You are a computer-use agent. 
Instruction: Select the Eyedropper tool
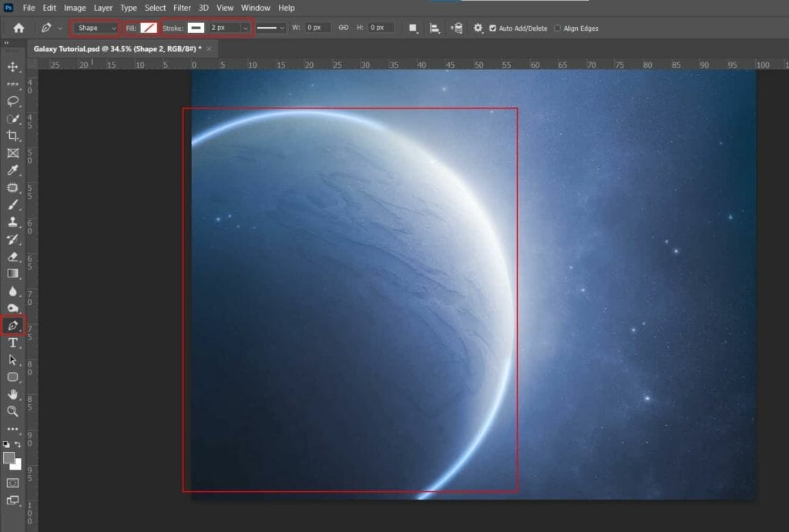pyautogui.click(x=12, y=170)
